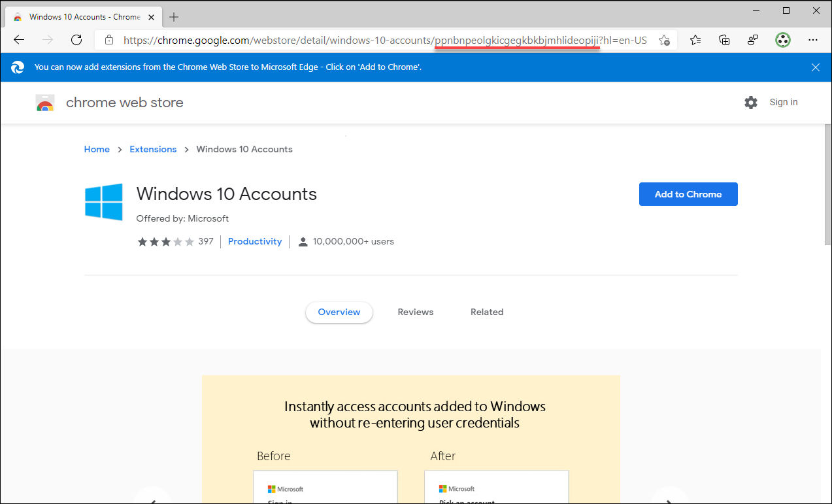
Task: Click the '10,000,000+ users' text
Action: [354, 241]
